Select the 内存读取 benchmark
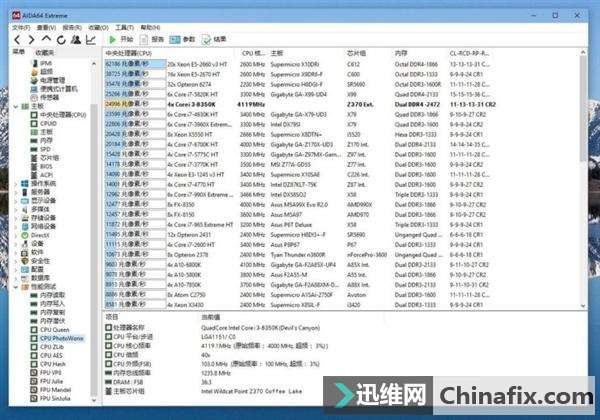 click(x=52, y=295)
